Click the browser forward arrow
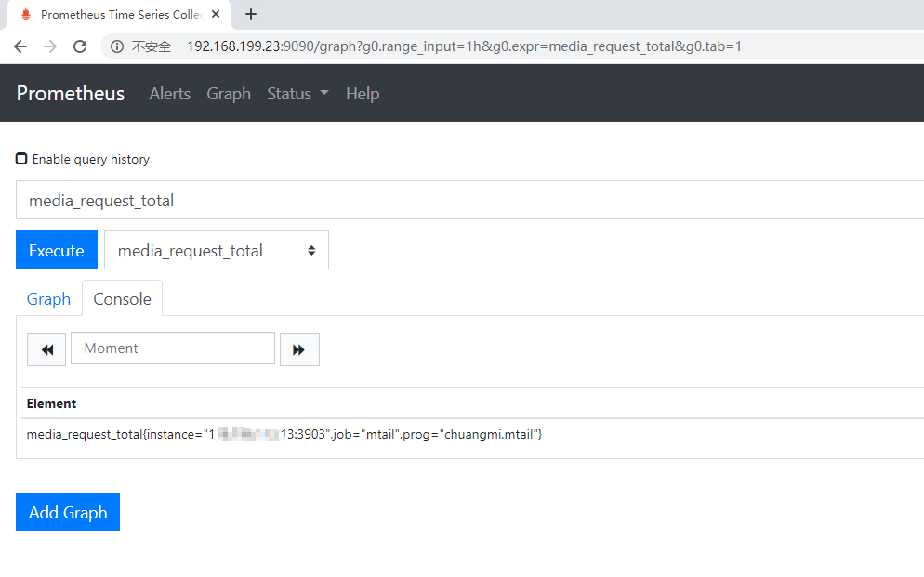 click(x=50, y=46)
